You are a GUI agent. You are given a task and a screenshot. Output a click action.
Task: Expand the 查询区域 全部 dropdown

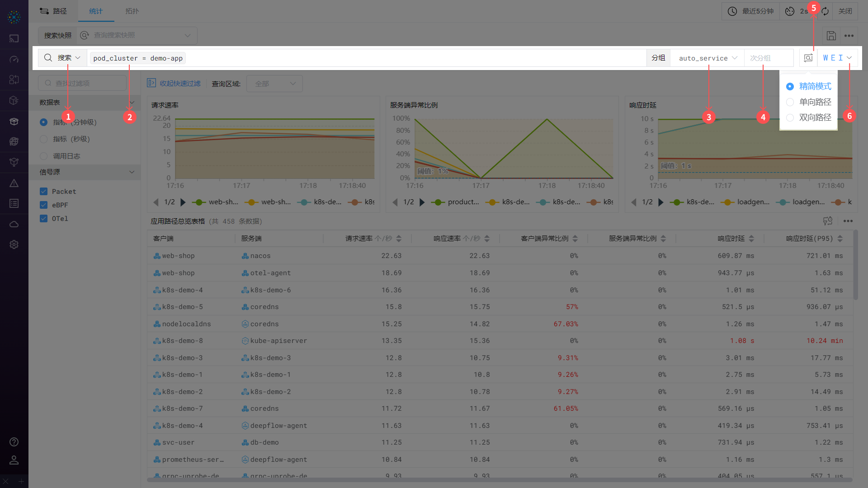click(274, 84)
